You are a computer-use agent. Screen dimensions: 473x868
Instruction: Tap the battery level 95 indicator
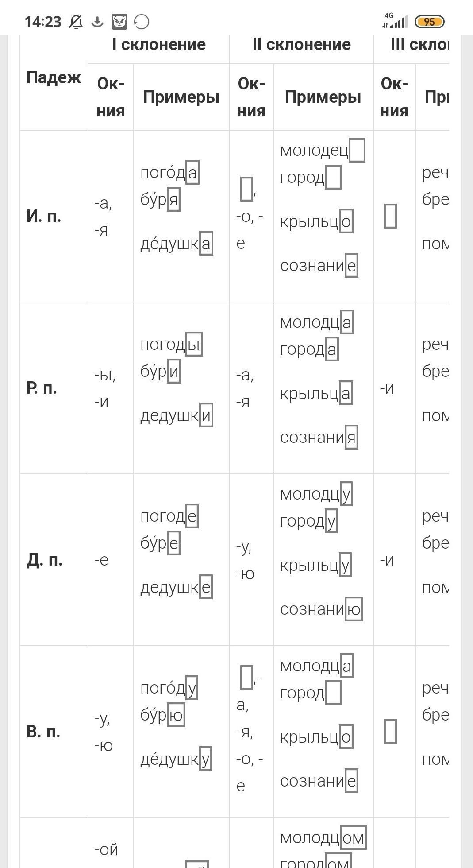click(429, 22)
